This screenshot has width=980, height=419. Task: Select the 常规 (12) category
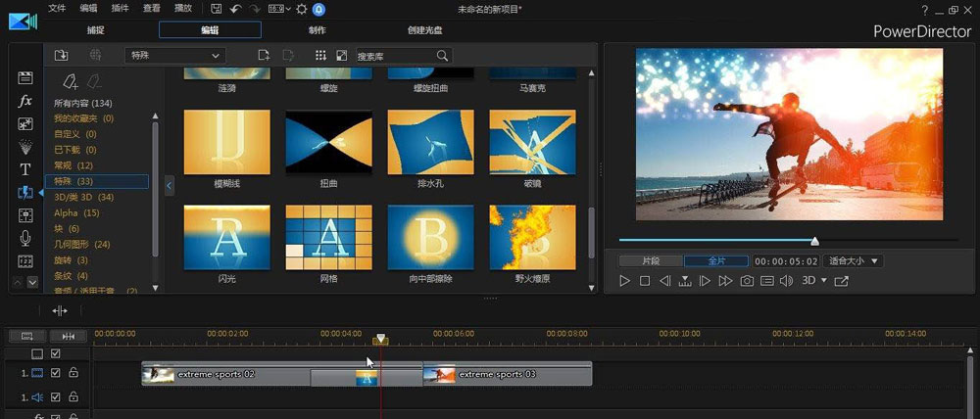coord(73,165)
